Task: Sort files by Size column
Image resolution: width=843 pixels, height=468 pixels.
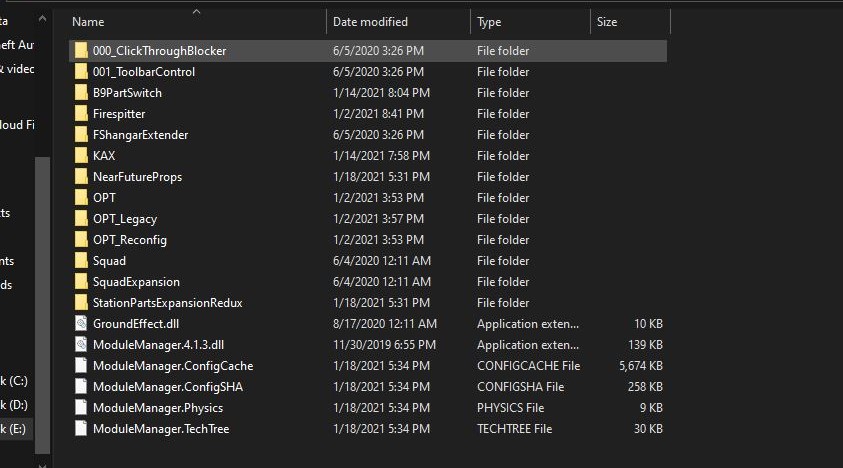Action: [x=607, y=22]
